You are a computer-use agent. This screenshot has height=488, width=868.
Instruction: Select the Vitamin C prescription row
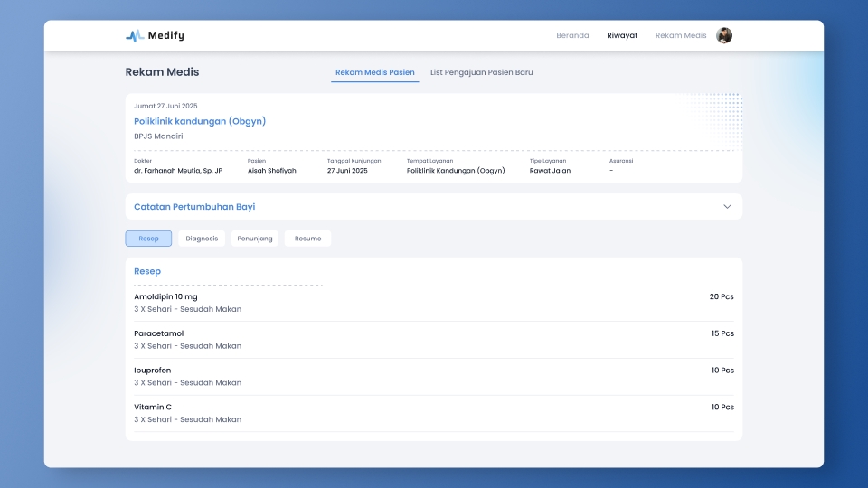(434, 413)
